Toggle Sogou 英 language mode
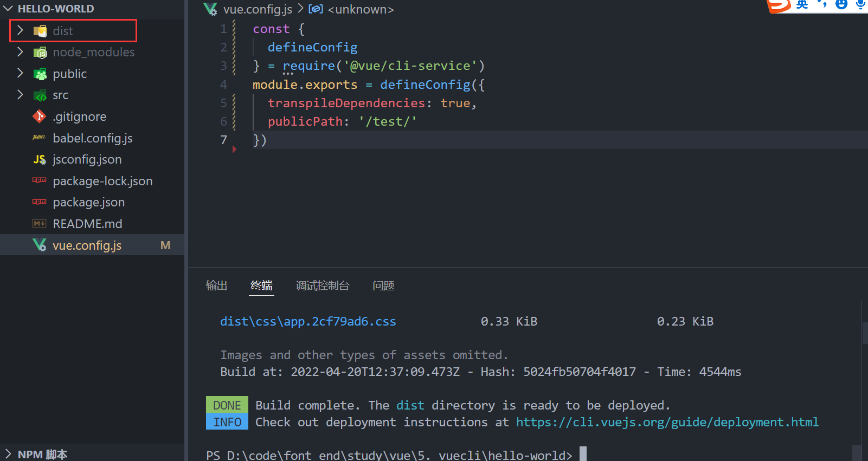868x461 pixels. click(x=802, y=4)
